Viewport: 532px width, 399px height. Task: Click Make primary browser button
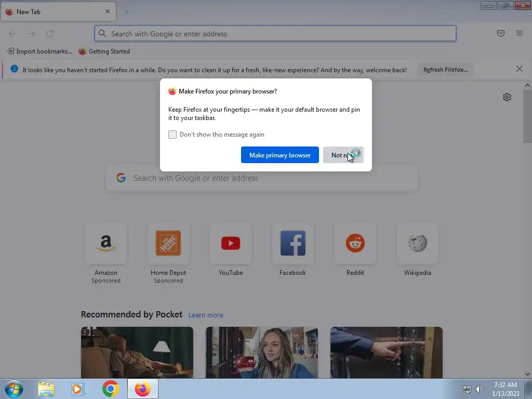coord(280,155)
